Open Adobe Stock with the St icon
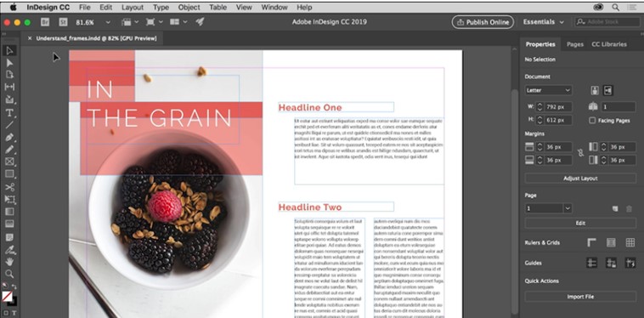Viewport: 644px width, 318px height. point(63,22)
